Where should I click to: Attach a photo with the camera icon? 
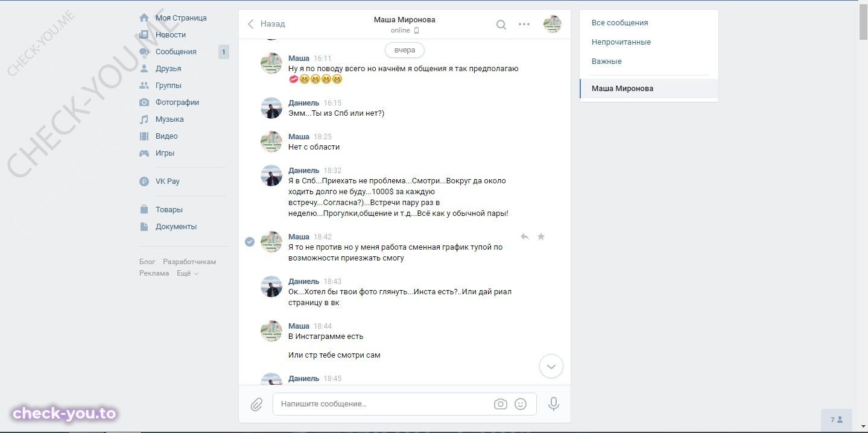(500, 404)
